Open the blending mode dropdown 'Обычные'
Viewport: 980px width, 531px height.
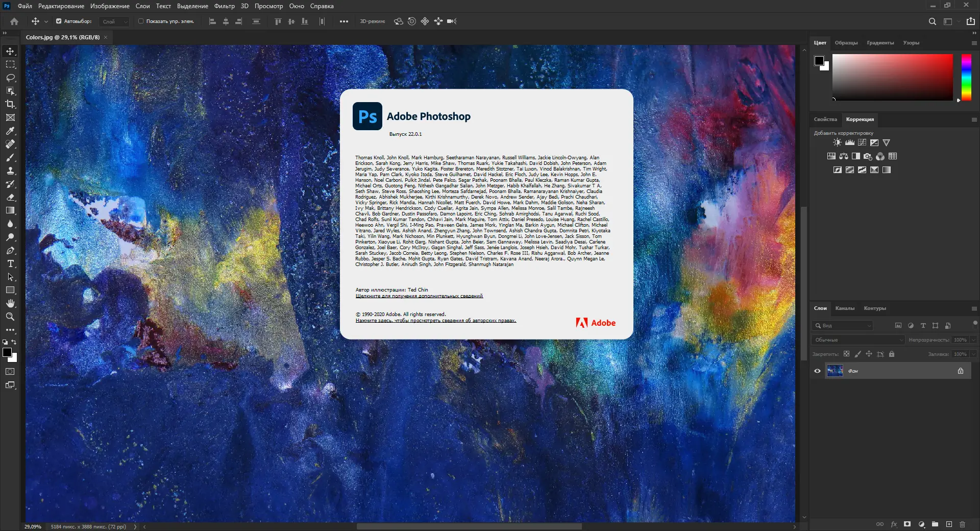857,340
